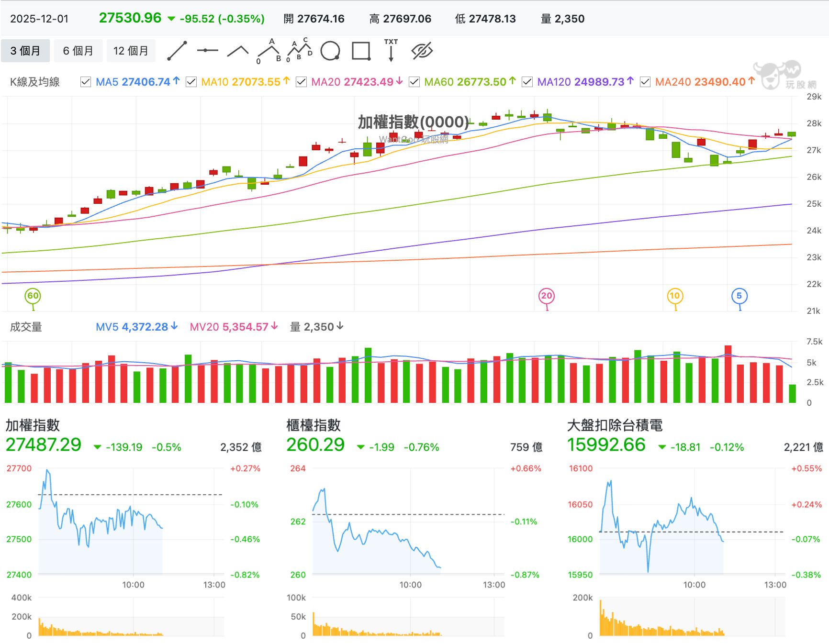Select the 0-A-B wave pattern tool
Viewport: 829px width, 644px height.
[x=269, y=51]
